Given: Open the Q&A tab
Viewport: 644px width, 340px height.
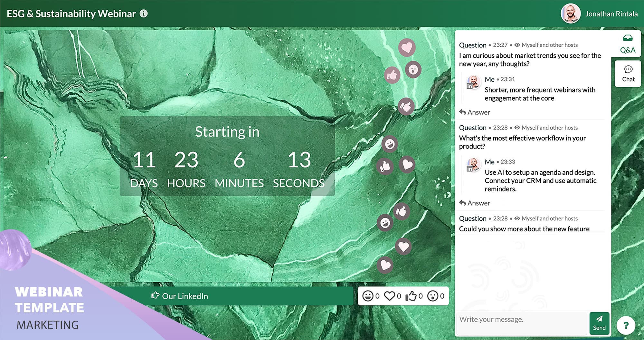Looking at the screenshot, I should tap(628, 44).
